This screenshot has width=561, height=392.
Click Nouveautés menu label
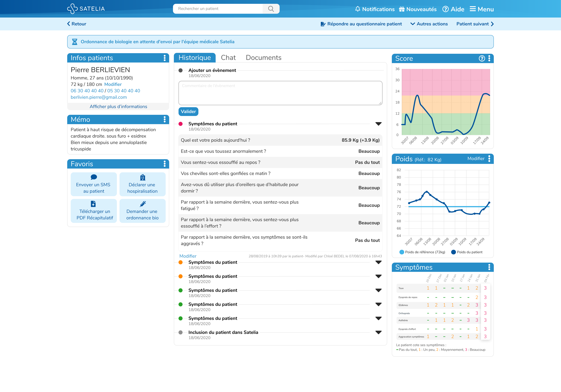click(421, 9)
